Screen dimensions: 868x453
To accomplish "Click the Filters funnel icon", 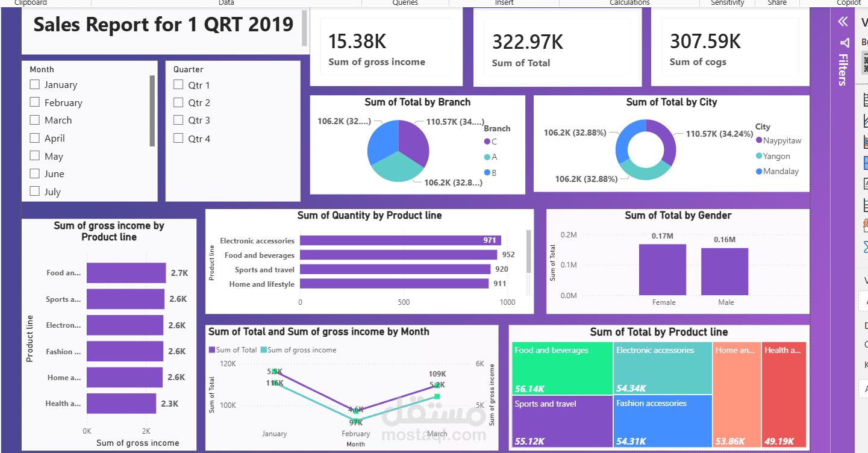I will [845, 43].
